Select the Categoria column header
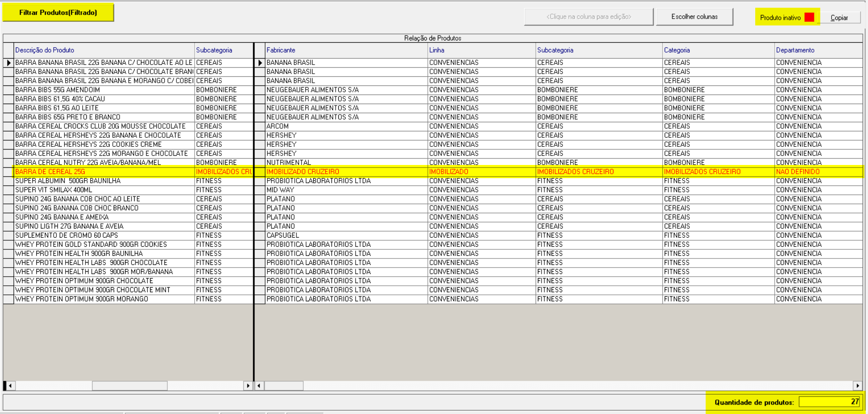This screenshot has height=414, width=868. 677,50
